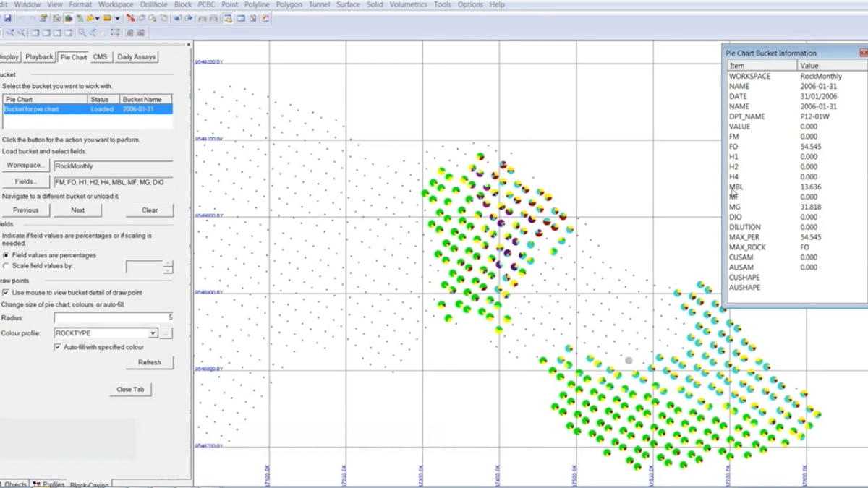
Task: Open dropdown arrow beside yellow pencil icon
Action: pyautogui.click(x=97, y=18)
